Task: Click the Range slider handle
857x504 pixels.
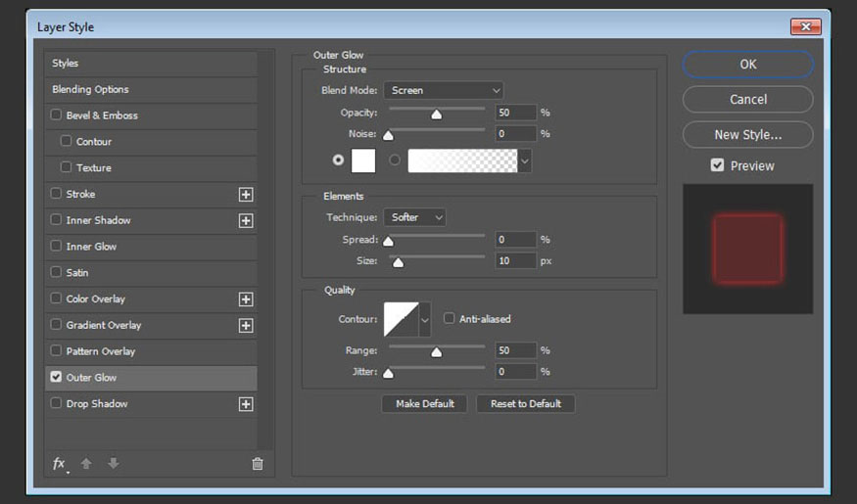Action: [x=436, y=352]
